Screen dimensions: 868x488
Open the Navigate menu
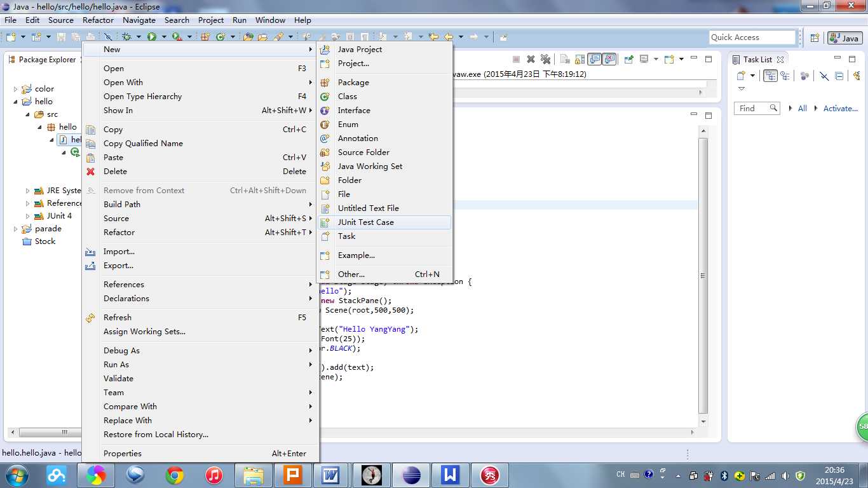point(139,20)
